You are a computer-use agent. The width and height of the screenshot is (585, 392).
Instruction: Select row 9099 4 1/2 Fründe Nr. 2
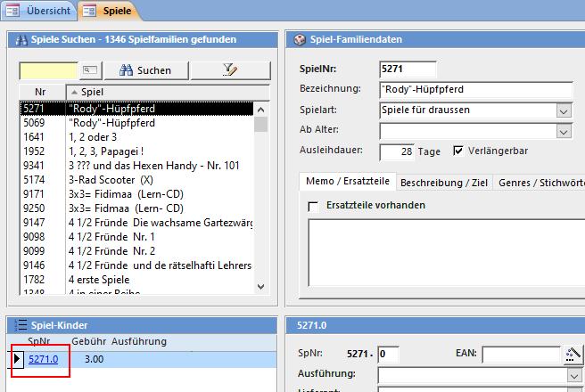pyautogui.click(x=137, y=251)
